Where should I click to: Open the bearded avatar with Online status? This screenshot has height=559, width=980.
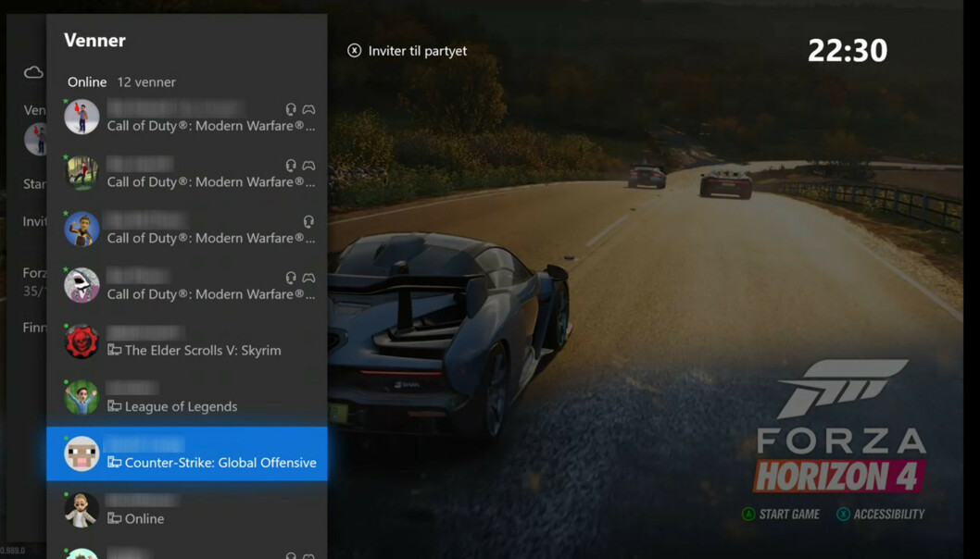tap(82, 510)
